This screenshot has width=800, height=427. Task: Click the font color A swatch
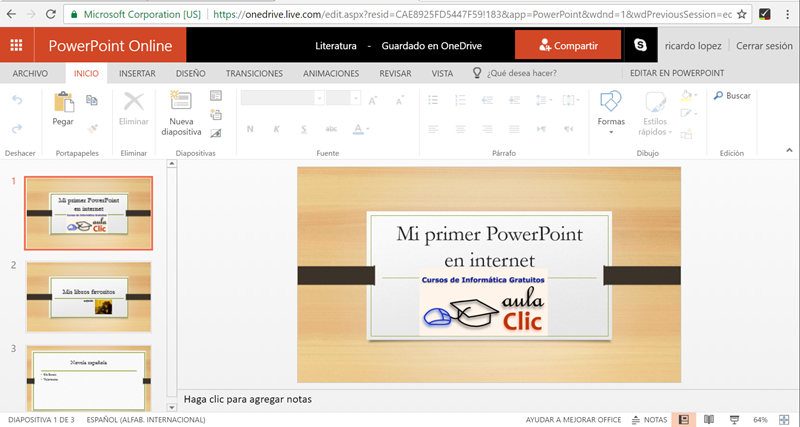pyautogui.click(x=358, y=129)
